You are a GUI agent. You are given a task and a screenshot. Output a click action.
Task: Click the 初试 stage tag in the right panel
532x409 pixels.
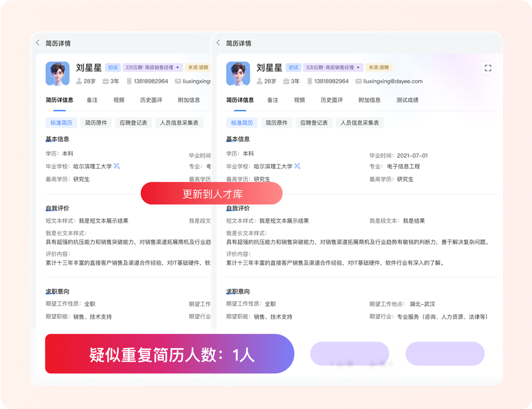click(293, 68)
